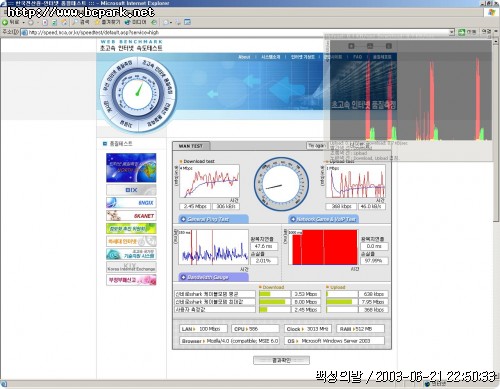Click the page vertical scrollbar up arrow

(496, 41)
